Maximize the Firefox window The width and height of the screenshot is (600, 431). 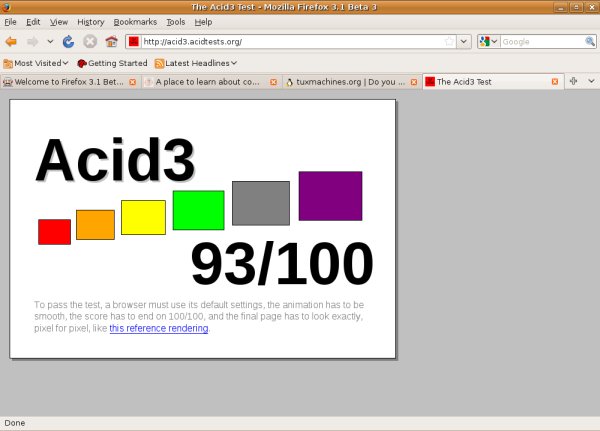click(576, 7)
